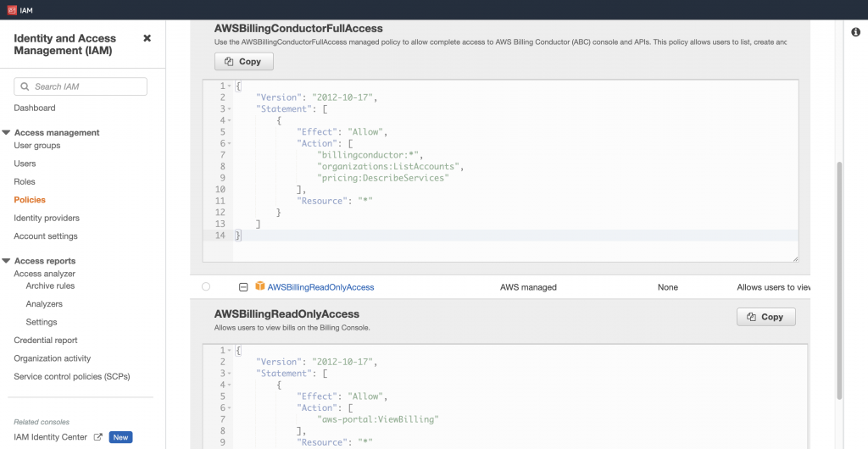Open Identity providers page
Image resolution: width=868 pixels, height=449 pixels.
tap(47, 218)
